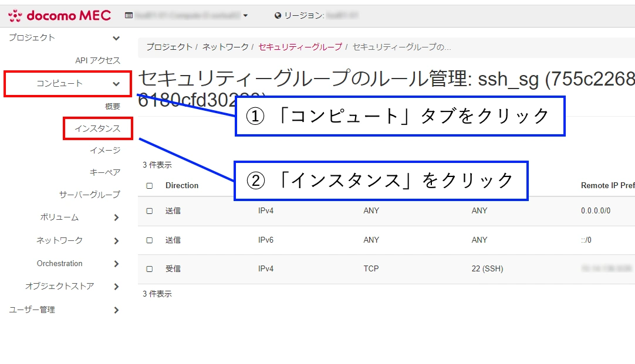Open API アクセス in the sidebar

point(97,60)
